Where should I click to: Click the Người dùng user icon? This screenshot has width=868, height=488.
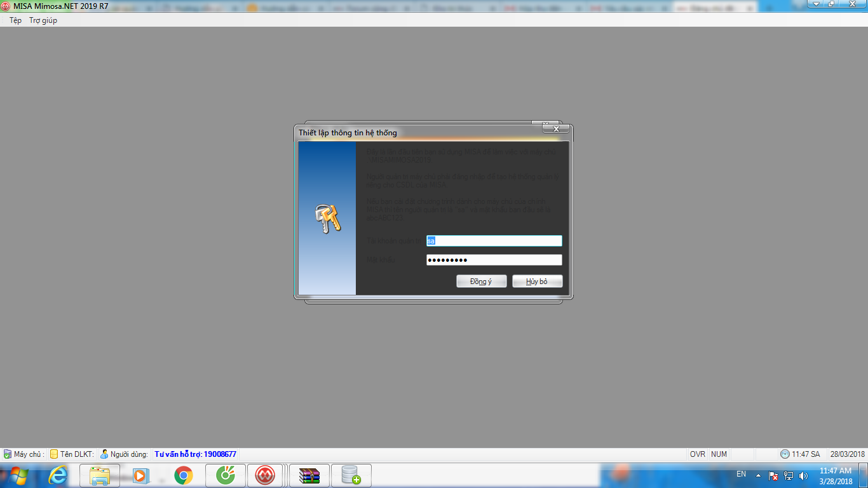point(104,454)
